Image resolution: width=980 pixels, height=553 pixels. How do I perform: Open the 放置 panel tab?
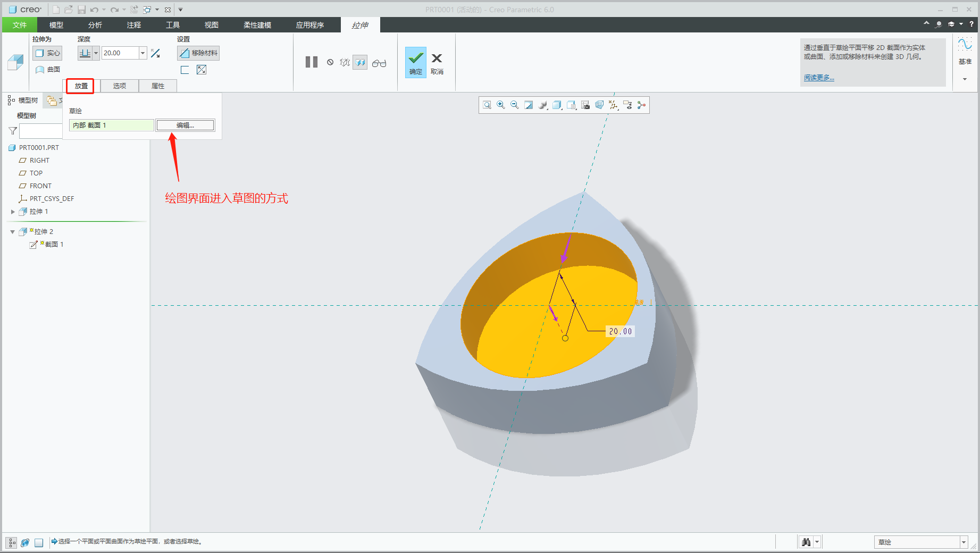pos(81,86)
